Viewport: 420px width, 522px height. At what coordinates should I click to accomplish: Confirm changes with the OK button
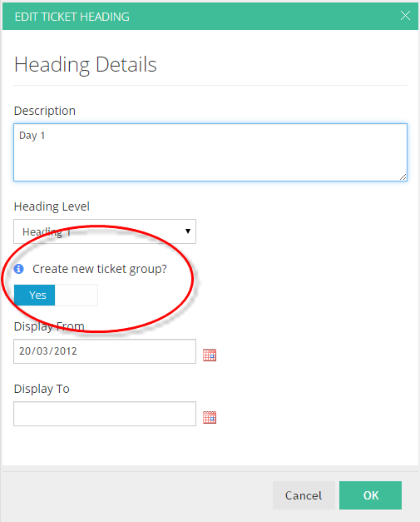pyautogui.click(x=370, y=495)
